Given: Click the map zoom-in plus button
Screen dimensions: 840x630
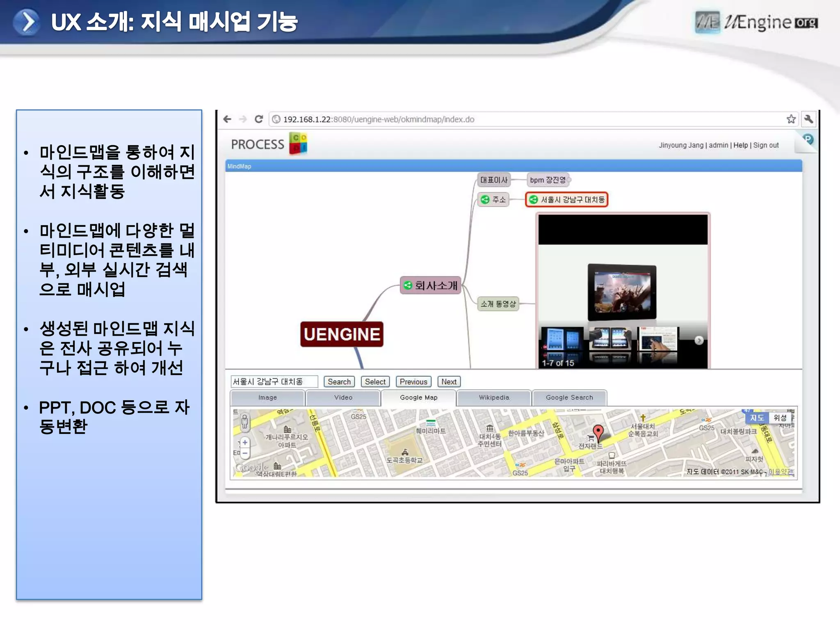Looking at the screenshot, I should point(245,443).
